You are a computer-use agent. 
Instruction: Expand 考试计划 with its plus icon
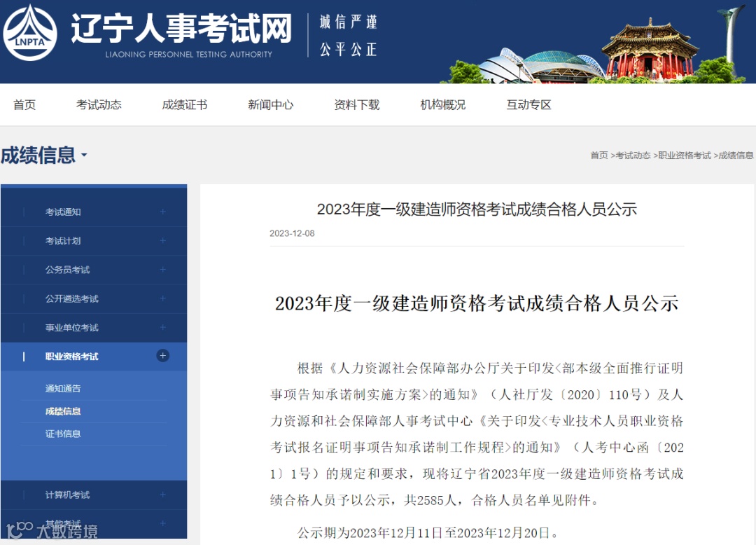tap(163, 241)
